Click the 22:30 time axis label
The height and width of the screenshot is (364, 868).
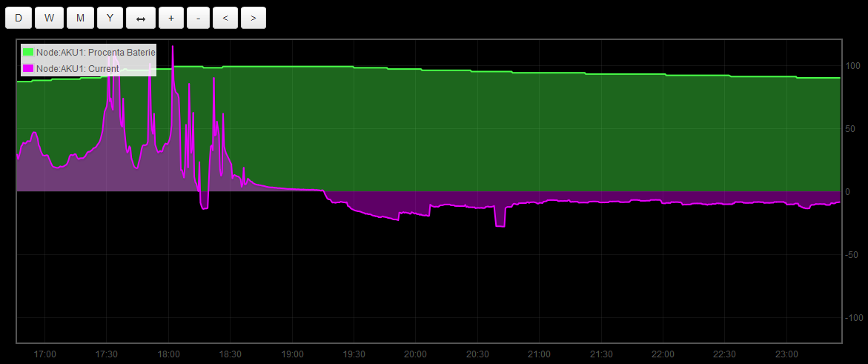coord(725,354)
